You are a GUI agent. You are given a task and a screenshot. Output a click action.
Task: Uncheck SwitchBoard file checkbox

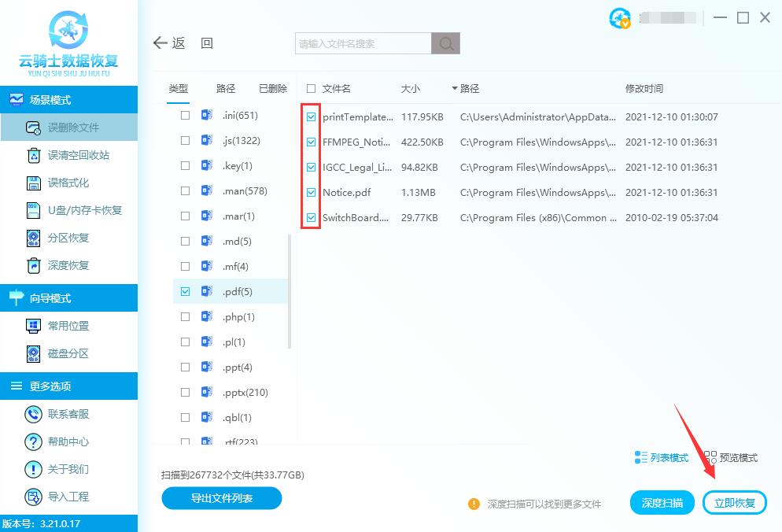pos(312,217)
